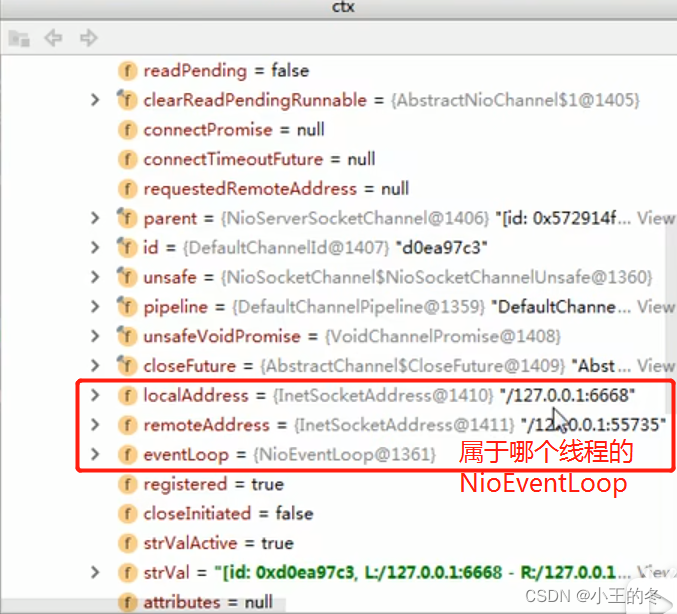Click the field icon beside unsafe
677x614 pixels.
(x=127, y=277)
